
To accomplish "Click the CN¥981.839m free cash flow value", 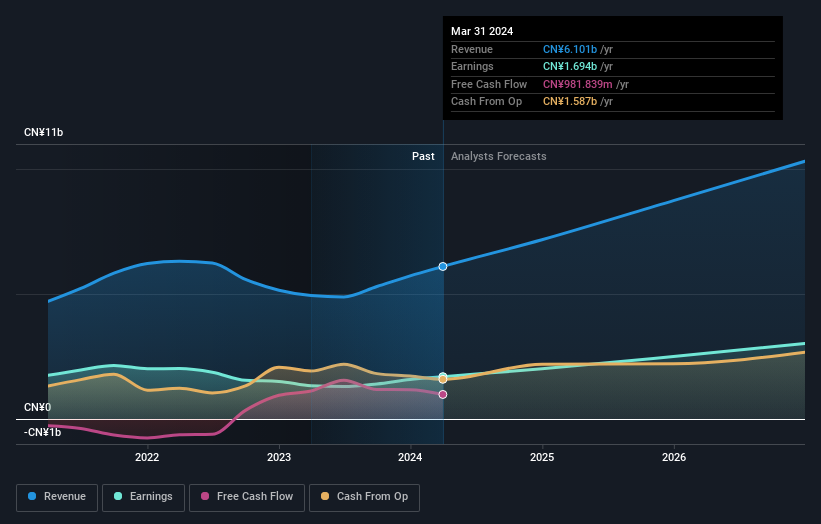I will click(578, 84).
